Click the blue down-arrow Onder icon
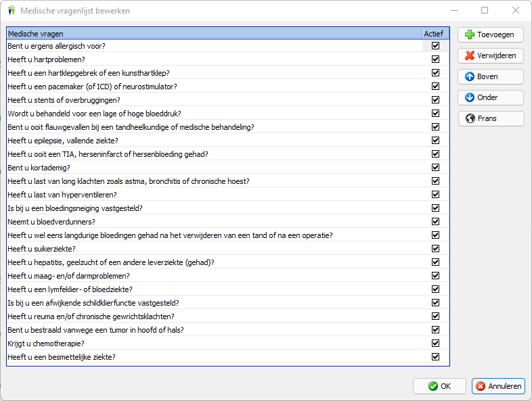The width and height of the screenshot is (532, 401). click(x=470, y=97)
